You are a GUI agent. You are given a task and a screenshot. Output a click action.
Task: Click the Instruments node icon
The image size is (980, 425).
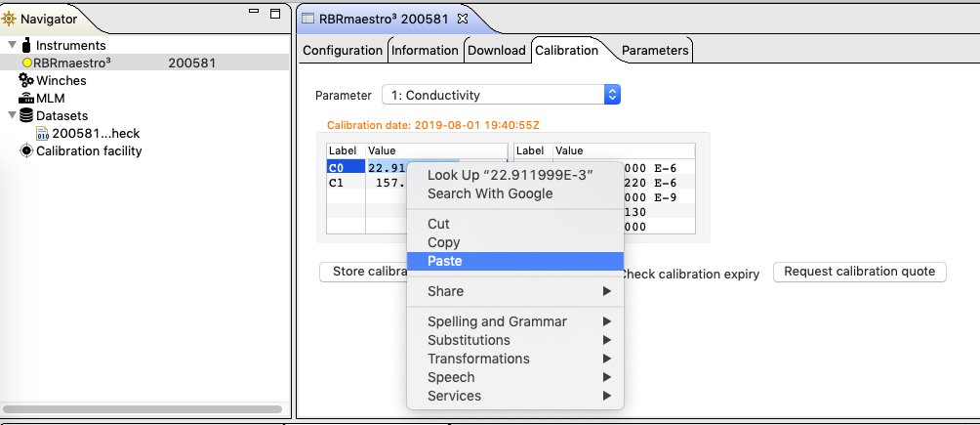point(26,45)
